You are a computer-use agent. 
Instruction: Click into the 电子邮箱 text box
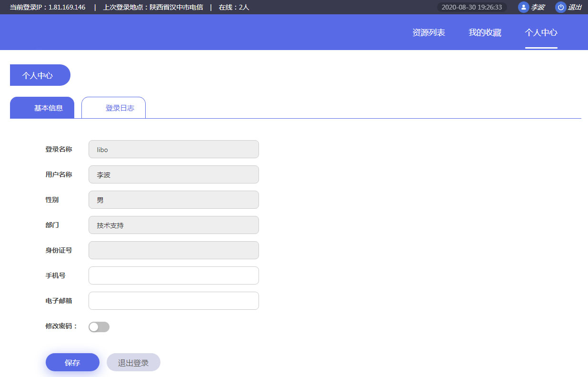(174, 301)
